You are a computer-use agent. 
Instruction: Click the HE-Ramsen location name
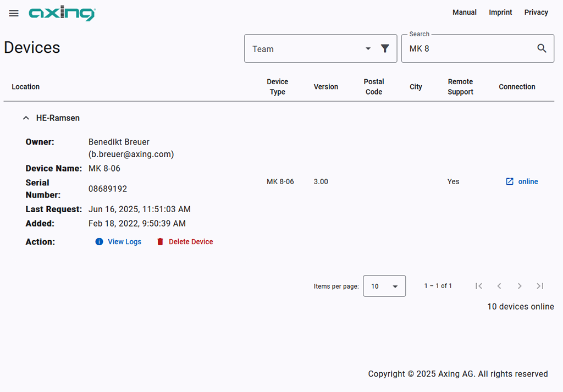58,118
